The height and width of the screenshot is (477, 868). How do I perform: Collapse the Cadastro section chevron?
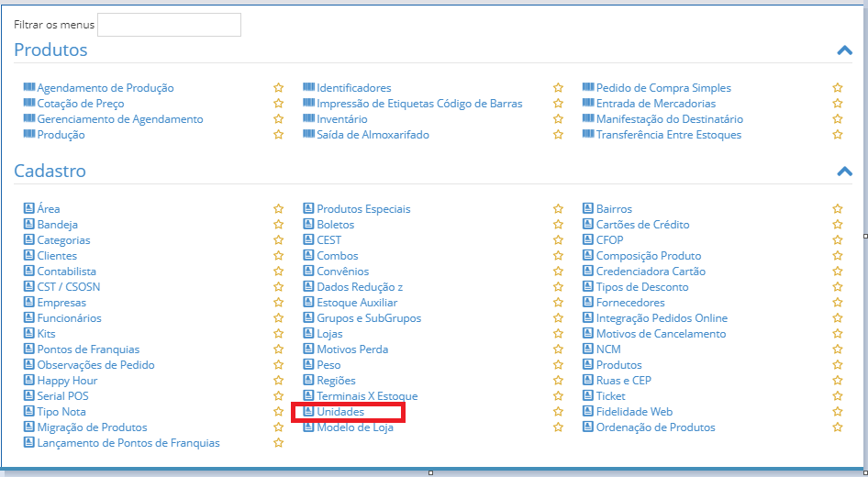point(844,171)
